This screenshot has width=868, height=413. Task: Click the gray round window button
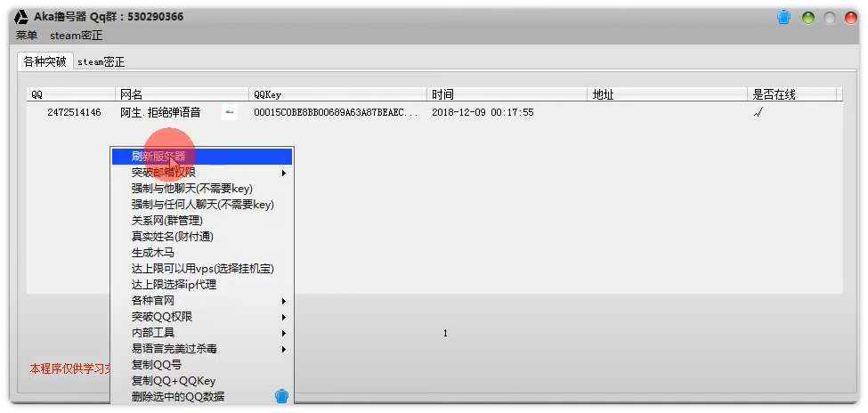(x=830, y=18)
